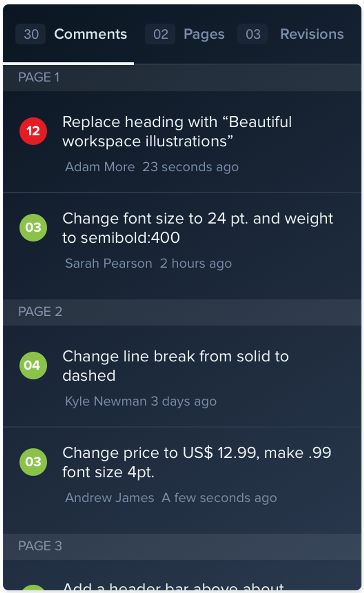
Task: Click the 30 comments count badge
Action: coord(31,34)
